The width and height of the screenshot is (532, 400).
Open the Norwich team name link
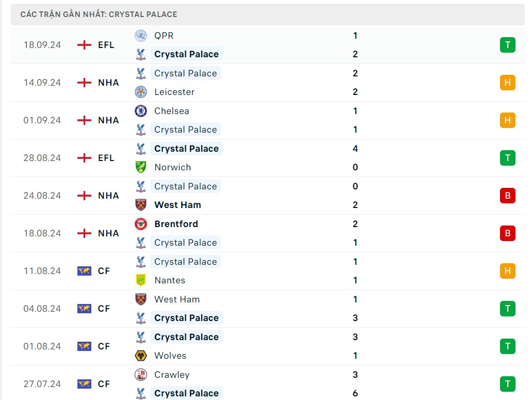tap(172, 167)
